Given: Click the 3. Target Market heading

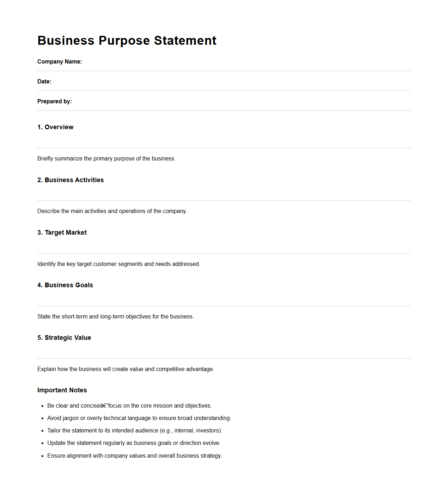Looking at the screenshot, I should pyautogui.click(x=62, y=233).
